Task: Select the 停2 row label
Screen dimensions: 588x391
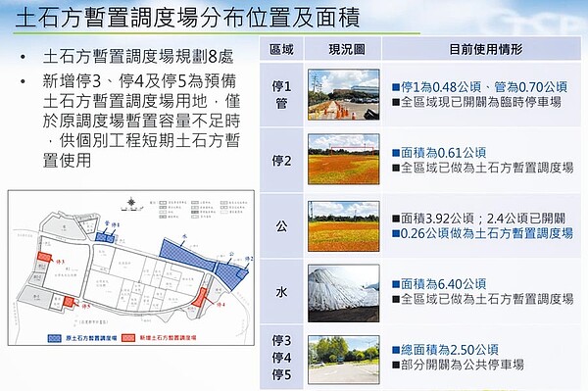Action: 281,161
